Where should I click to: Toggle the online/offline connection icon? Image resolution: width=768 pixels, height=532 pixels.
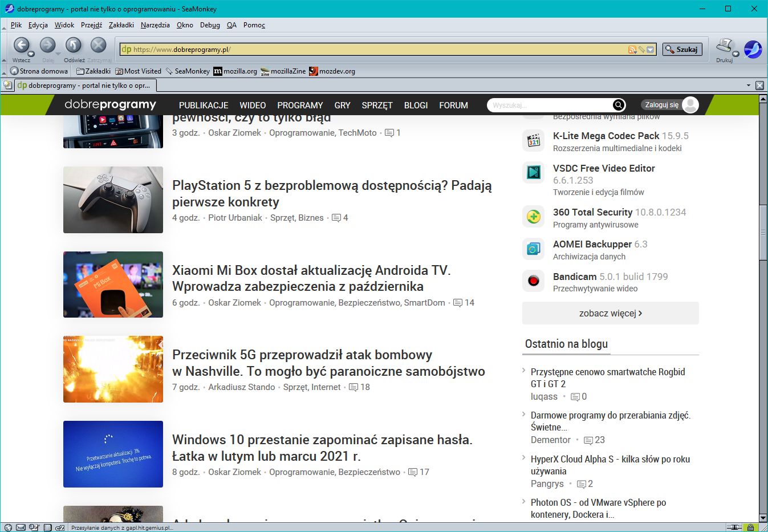click(734, 527)
